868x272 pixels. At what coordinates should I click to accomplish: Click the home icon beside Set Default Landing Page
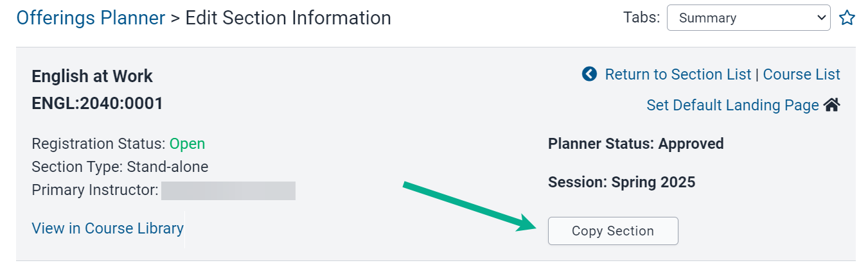(x=832, y=105)
